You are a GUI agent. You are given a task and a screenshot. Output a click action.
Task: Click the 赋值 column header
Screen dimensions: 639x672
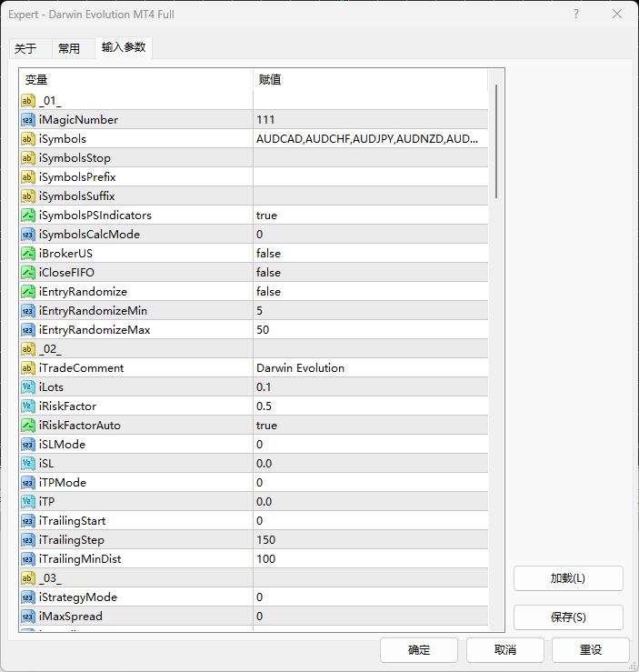pos(371,80)
